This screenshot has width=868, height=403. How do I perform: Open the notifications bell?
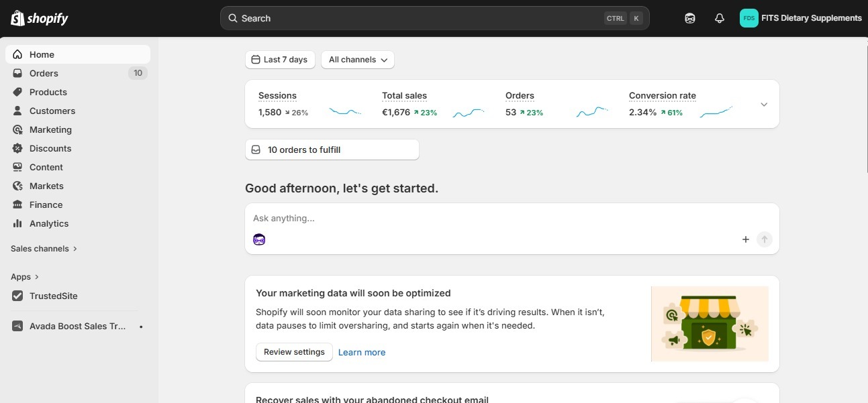click(x=720, y=18)
